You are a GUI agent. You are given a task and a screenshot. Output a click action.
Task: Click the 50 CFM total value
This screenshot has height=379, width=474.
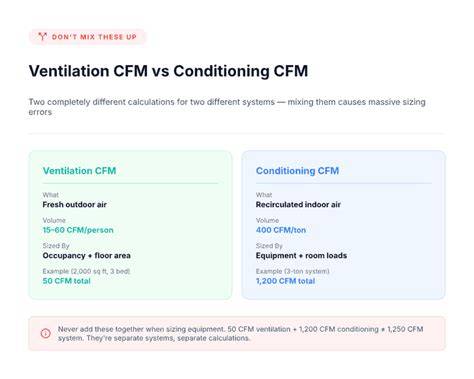[67, 281]
